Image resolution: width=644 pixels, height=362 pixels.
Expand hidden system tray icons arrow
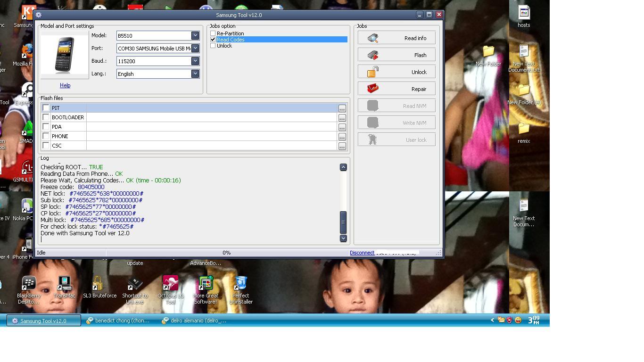(492, 320)
